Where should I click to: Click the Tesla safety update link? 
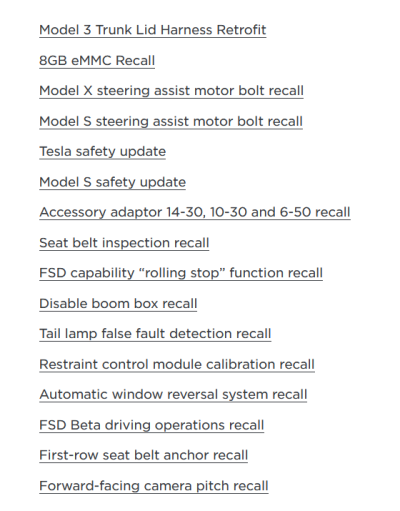102,152
